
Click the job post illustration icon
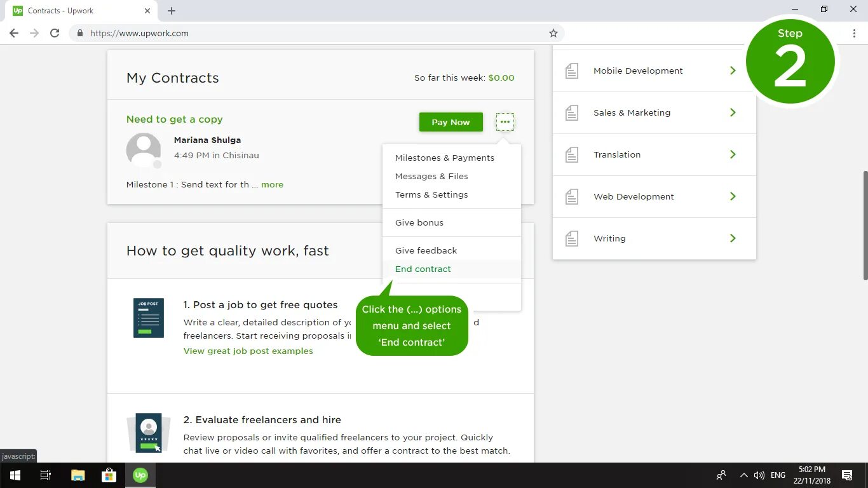(x=149, y=318)
